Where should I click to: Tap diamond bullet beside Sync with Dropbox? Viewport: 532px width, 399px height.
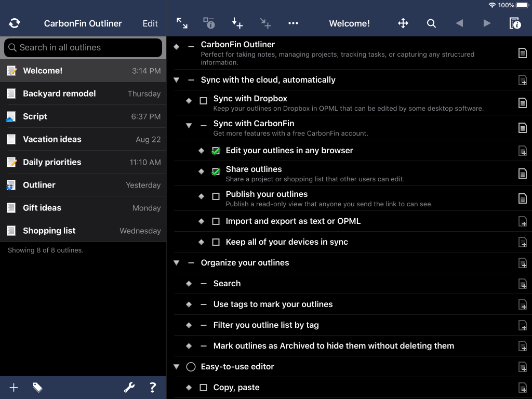pos(189,101)
